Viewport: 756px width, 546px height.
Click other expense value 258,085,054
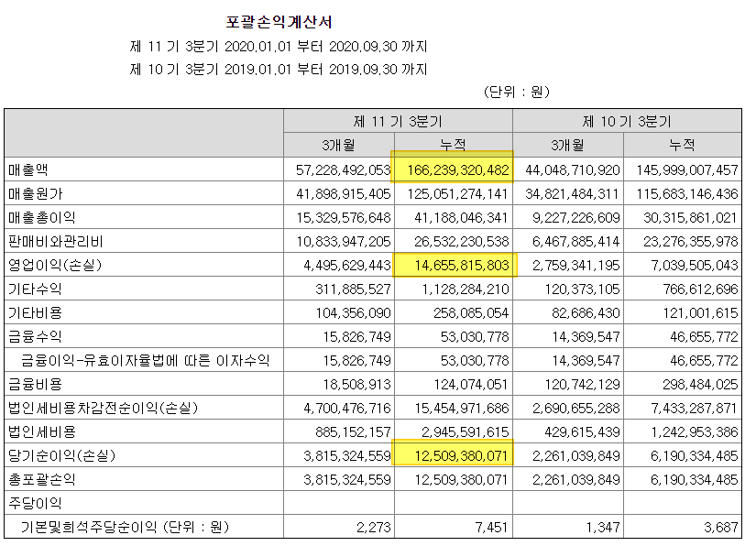click(471, 312)
